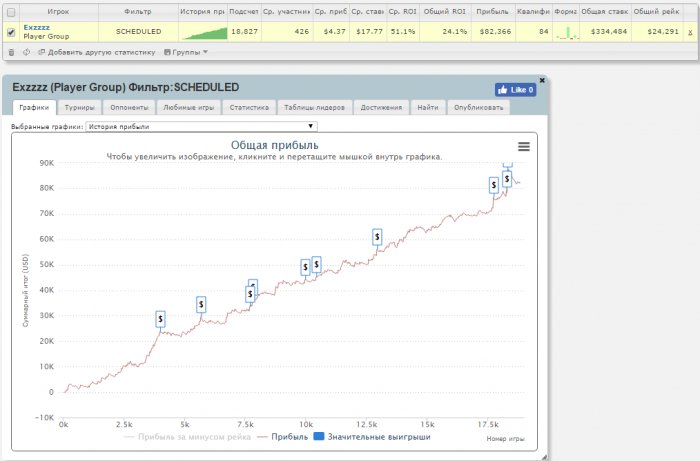Click the trash delete icon below the table
The width and height of the screenshot is (700, 461).
tap(12, 52)
